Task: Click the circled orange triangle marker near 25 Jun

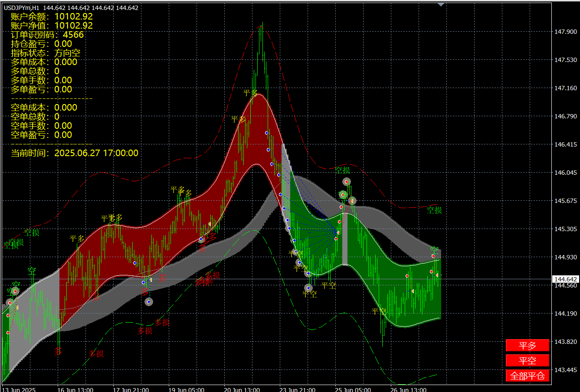Action: pyautogui.click(x=352, y=201)
